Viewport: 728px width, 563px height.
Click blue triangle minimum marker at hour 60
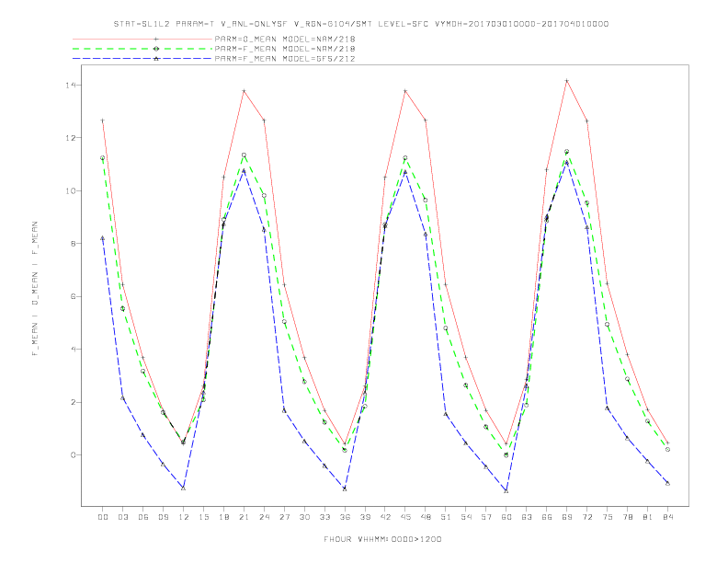tap(506, 491)
